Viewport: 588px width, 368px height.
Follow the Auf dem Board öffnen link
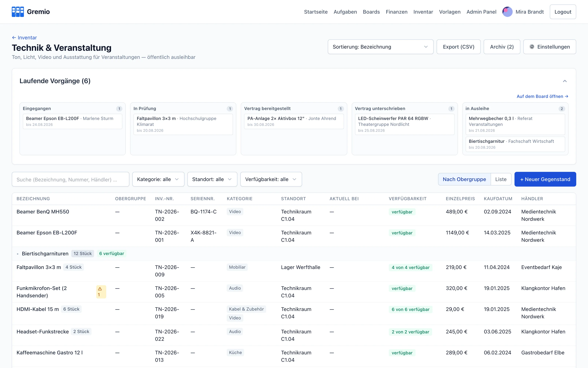point(542,96)
